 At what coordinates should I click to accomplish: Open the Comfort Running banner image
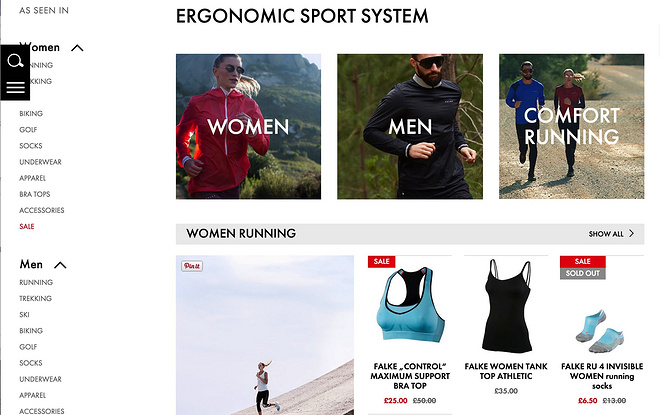coord(572,126)
